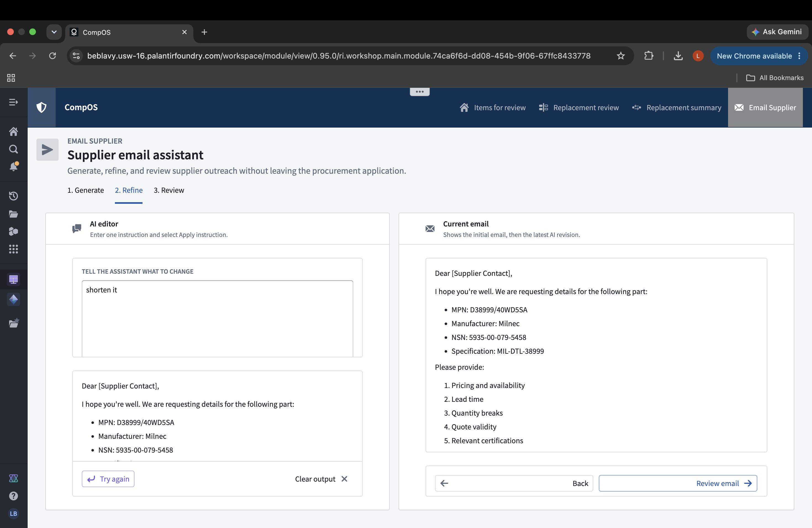Open a new browser tab
Screen dimensions: 812x528
click(204, 32)
